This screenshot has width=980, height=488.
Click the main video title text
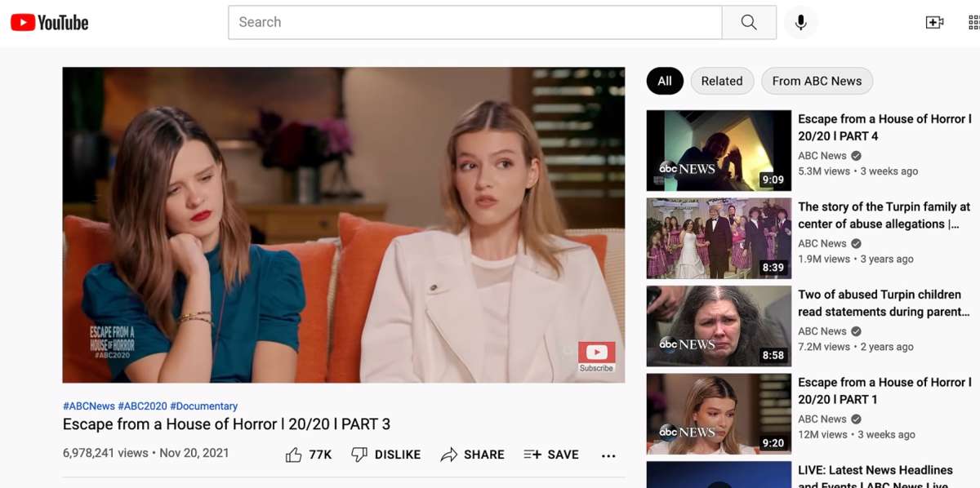[227, 424]
